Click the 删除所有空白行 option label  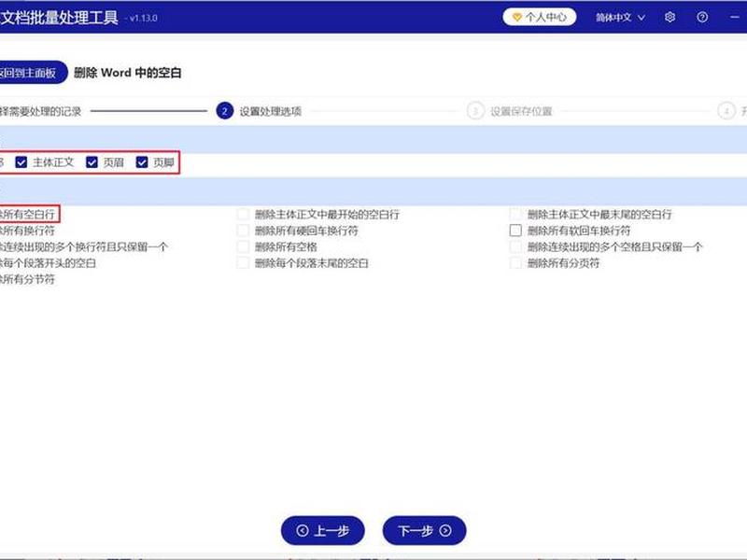click(x=28, y=215)
